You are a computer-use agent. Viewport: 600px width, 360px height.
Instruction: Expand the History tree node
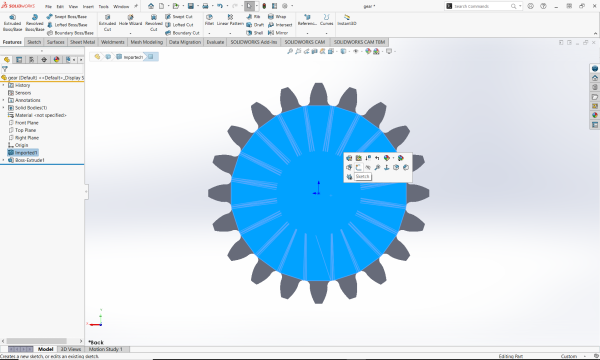pos(3,85)
